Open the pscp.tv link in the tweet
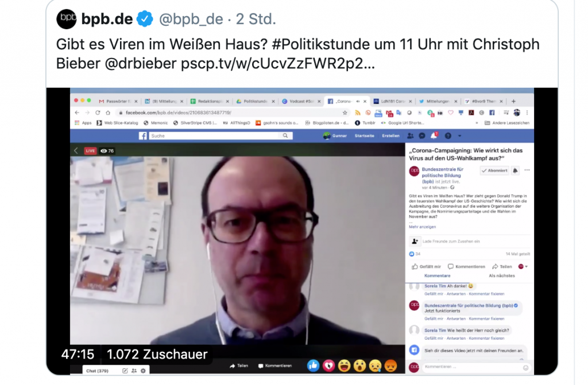The image size is (588, 385). click(278, 63)
